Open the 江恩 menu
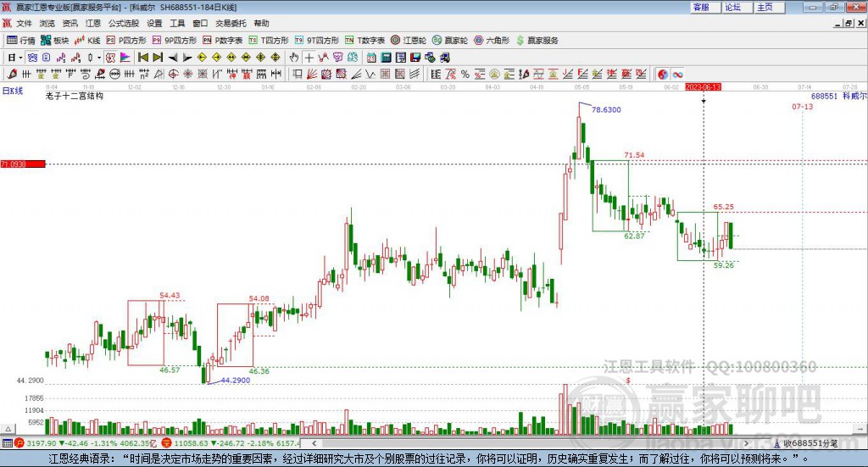The width and height of the screenshot is (868, 467). [x=93, y=23]
